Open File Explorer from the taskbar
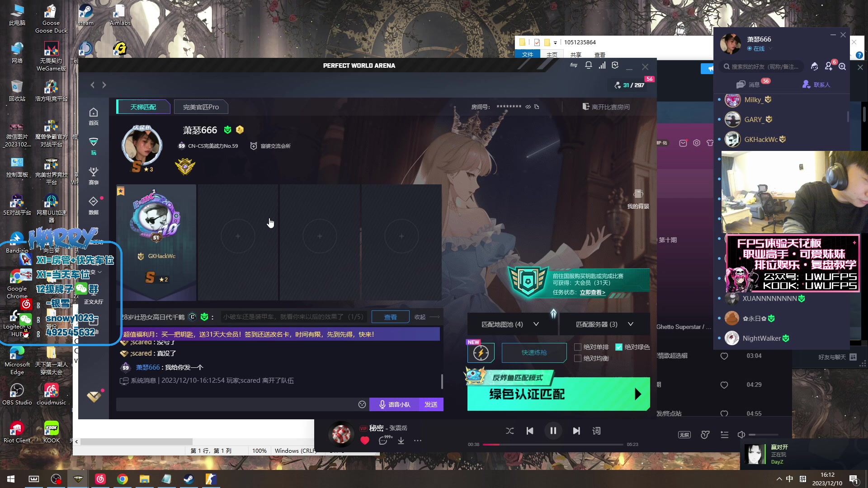The image size is (868, 488). click(144, 479)
